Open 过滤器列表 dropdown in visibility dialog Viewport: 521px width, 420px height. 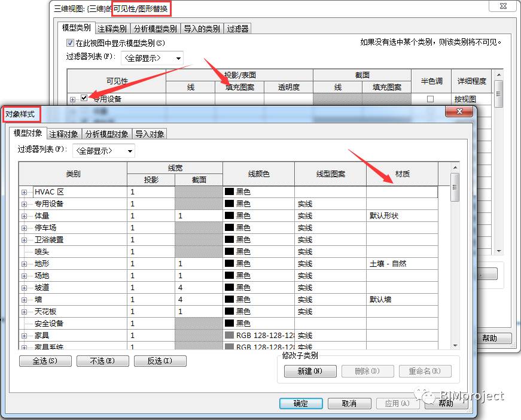coord(152,59)
